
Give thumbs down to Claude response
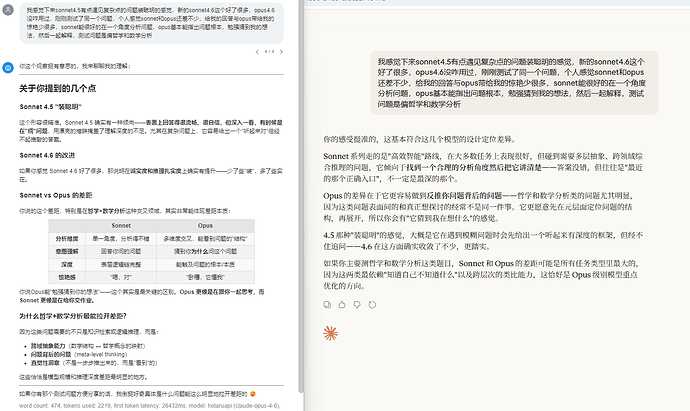click(357, 305)
